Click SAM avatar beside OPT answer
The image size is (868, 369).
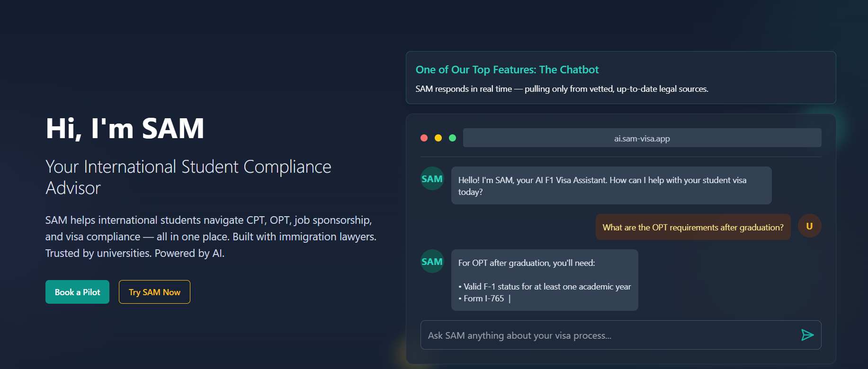[432, 261]
